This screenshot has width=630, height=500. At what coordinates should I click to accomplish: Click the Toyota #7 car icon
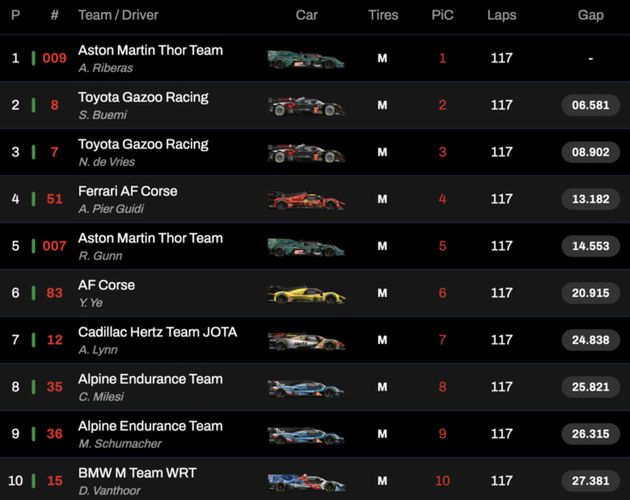pyautogui.click(x=306, y=153)
